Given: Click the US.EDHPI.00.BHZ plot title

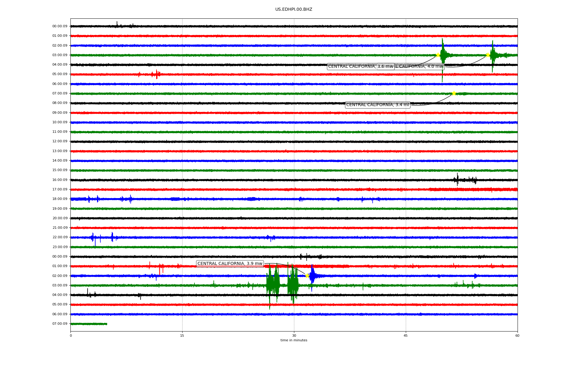Looking at the screenshot, I should [293, 10].
